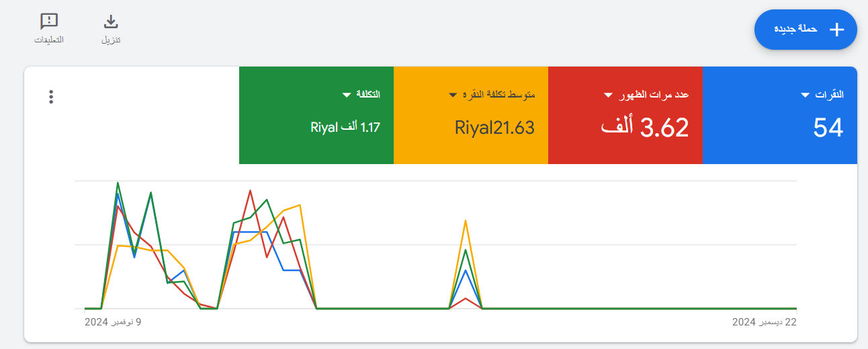Open the feedback (التعليقات) icon
Viewport: 868px width, 349px height.
tap(49, 22)
